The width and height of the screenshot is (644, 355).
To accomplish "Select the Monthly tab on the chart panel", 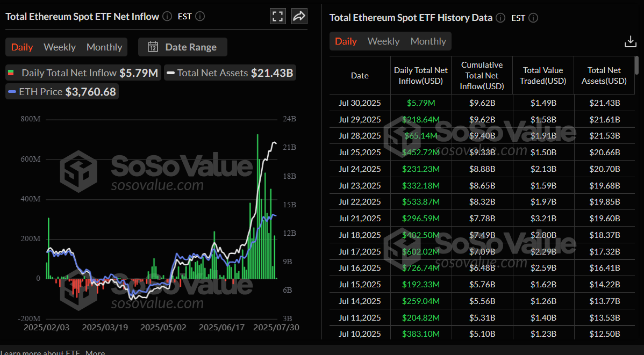I will (104, 47).
